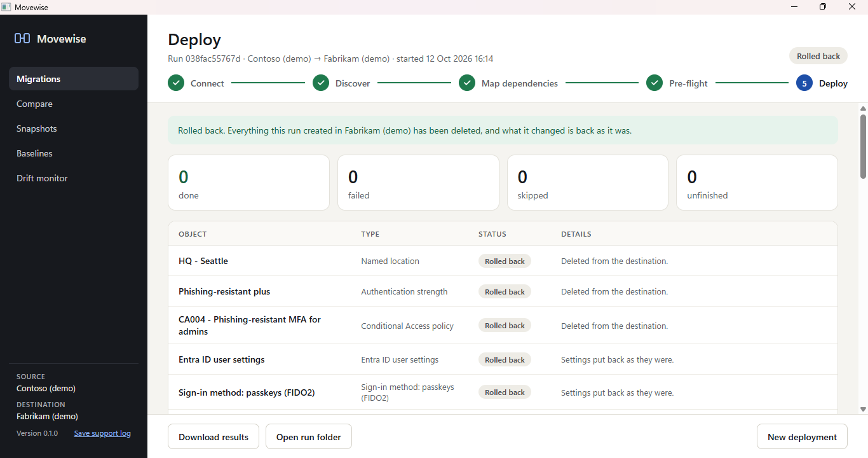Select the Connect step label
This screenshot has width=868, height=458.
click(x=207, y=83)
